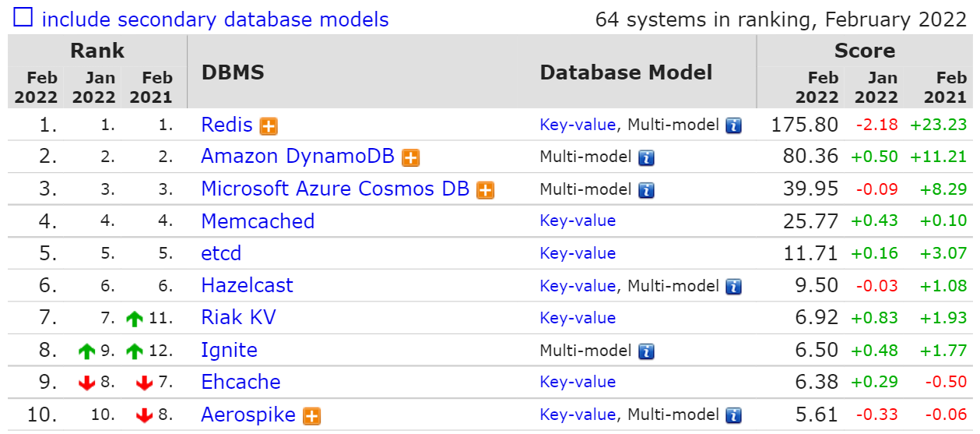
Task: Click the Key-value link in the Redis row
Action: click(578, 125)
